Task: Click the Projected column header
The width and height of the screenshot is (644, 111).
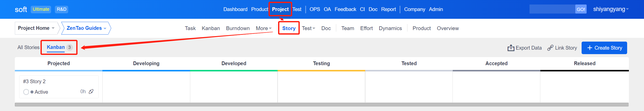Action: pos(59,63)
